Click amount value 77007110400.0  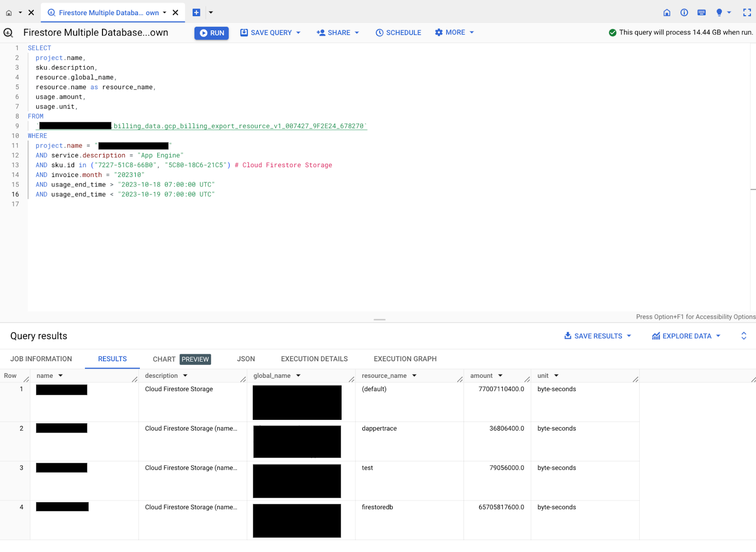(x=501, y=389)
